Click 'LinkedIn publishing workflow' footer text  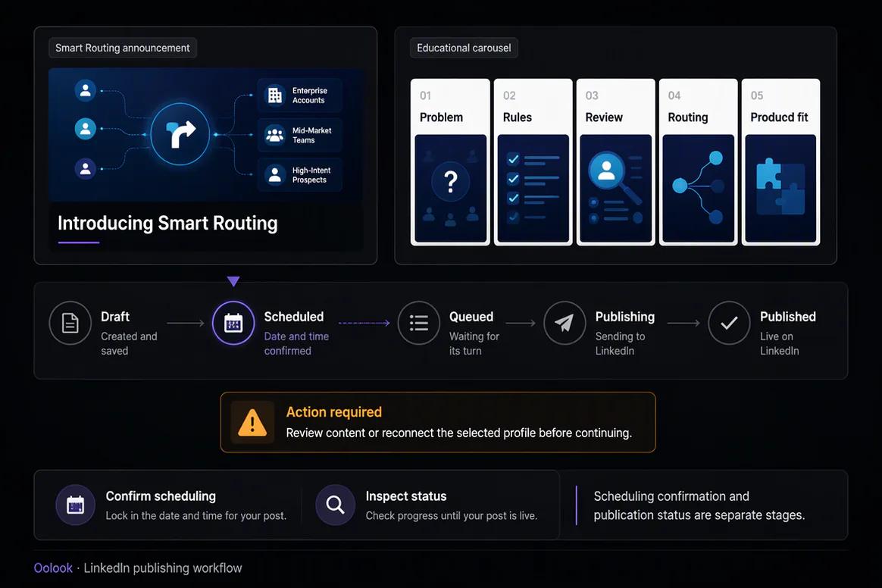[163, 568]
